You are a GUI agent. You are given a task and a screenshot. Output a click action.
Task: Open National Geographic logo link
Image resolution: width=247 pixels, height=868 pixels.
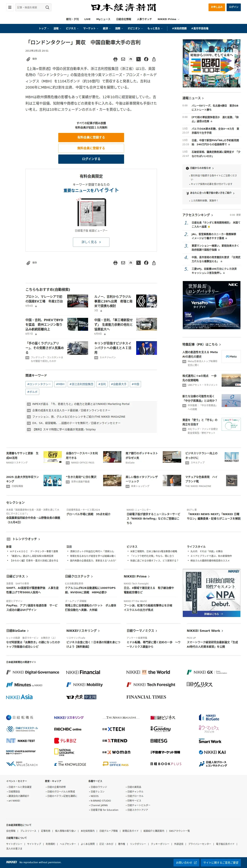[x=65, y=752]
